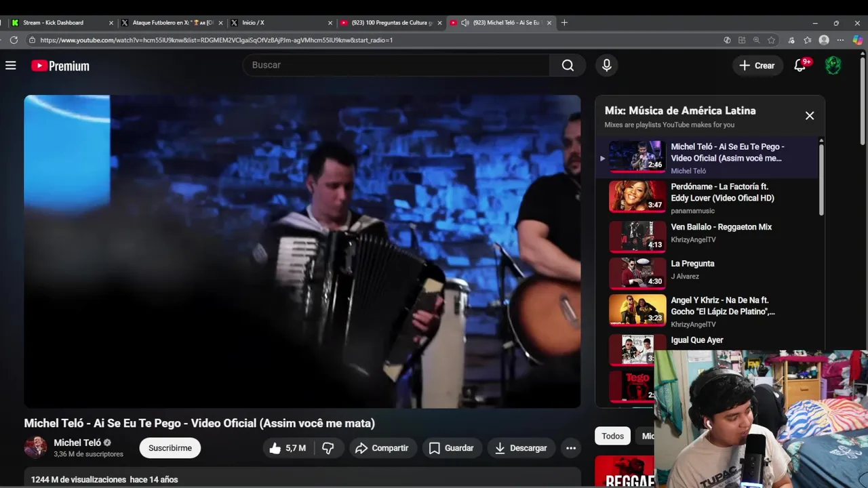Click the Compartir share button
The width and height of the screenshot is (868, 488).
382,448
